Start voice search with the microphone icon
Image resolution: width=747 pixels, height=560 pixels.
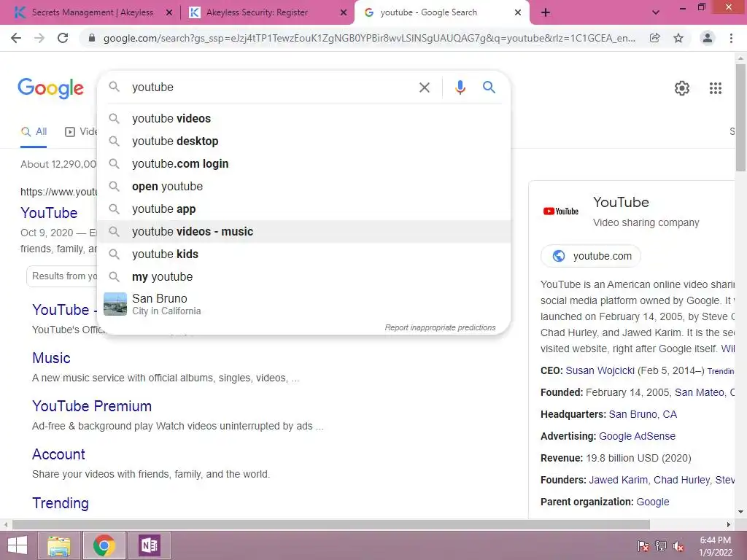click(460, 87)
